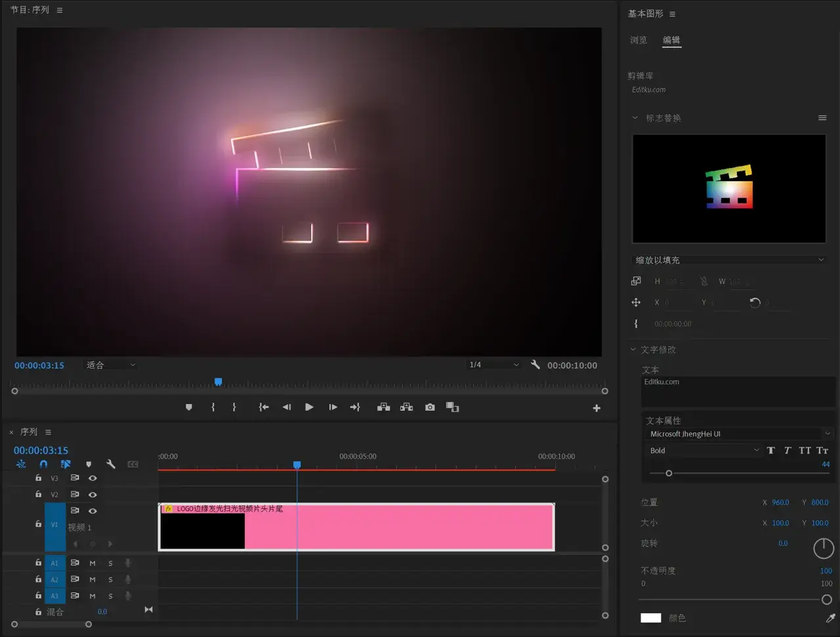
Task: Click the Go to In point button
Action: point(264,407)
